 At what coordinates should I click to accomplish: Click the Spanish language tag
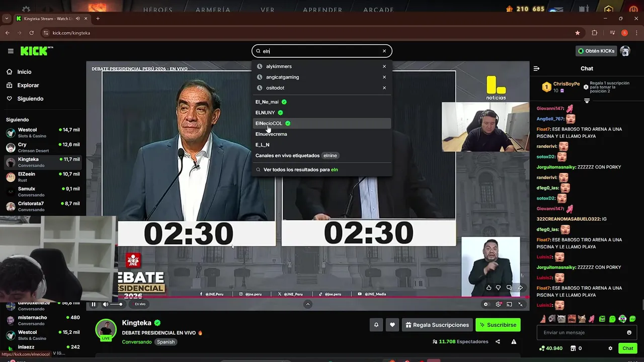[166, 342]
